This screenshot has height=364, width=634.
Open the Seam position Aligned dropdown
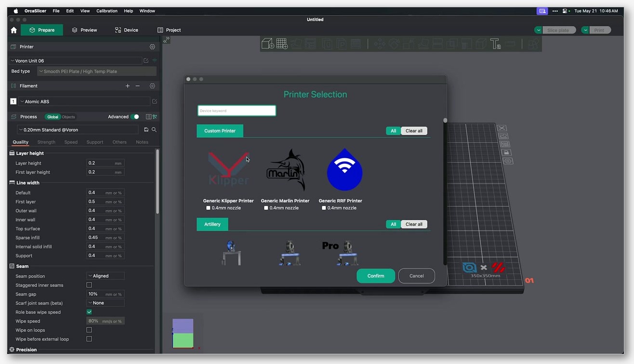pos(106,276)
